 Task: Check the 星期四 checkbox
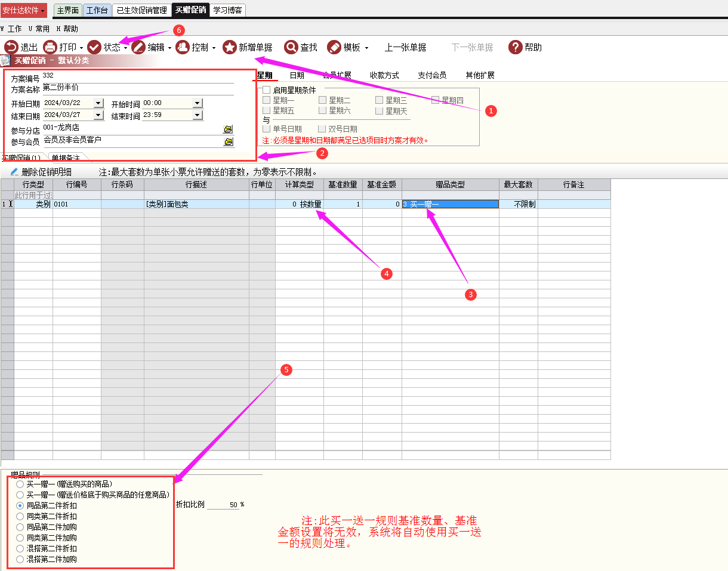click(x=435, y=100)
